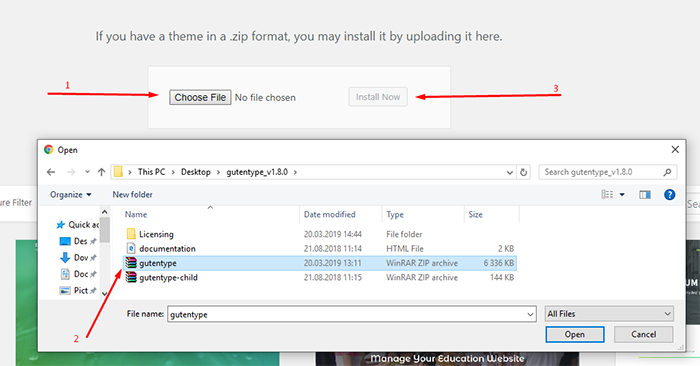
Task: Open the More options view dropdown arrow
Action: 622,195
